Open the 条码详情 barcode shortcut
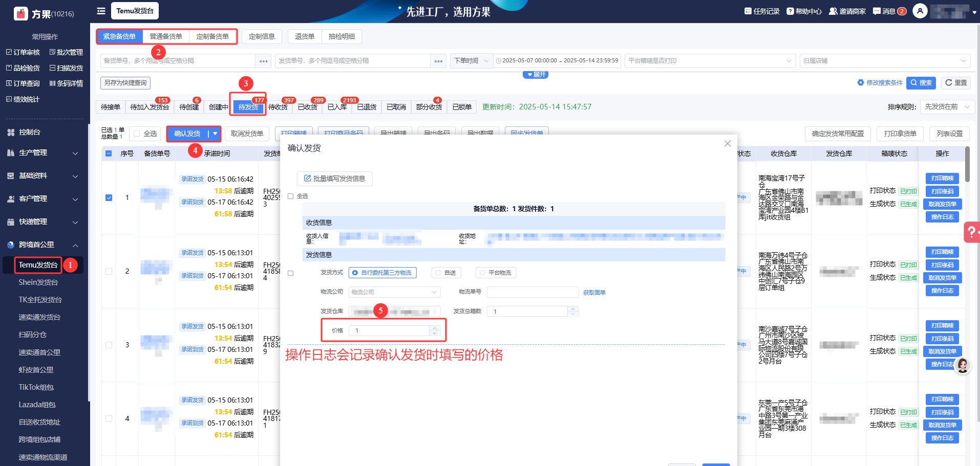980x466 pixels. point(66,83)
